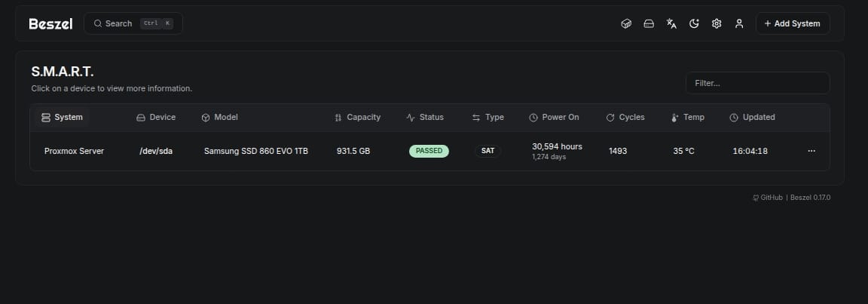Click the PASSED status badge
The height and width of the screenshot is (304, 868).
pyautogui.click(x=429, y=151)
